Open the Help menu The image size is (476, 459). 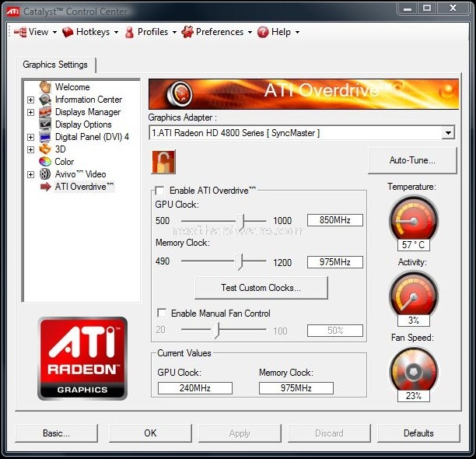coord(278,32)
